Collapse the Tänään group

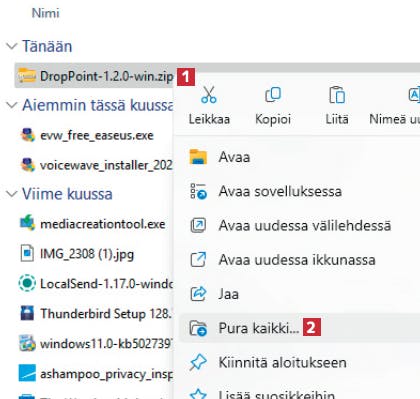(x=12, y=46)
